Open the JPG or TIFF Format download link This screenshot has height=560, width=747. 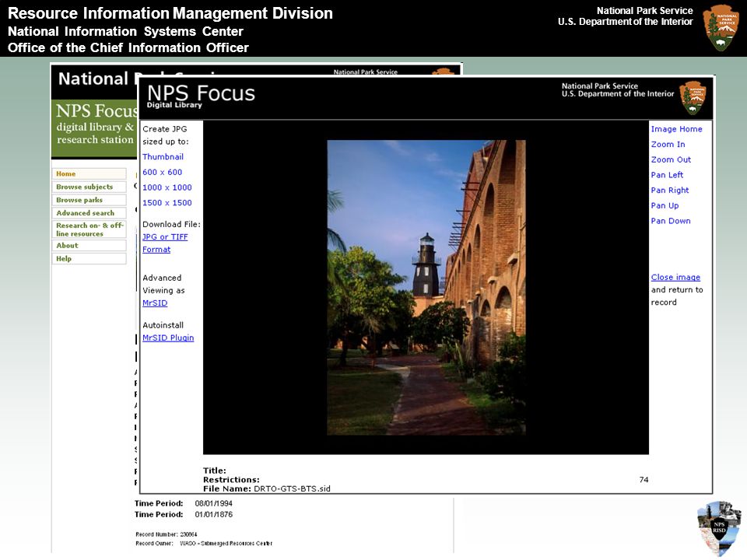[x=165, y=243]
